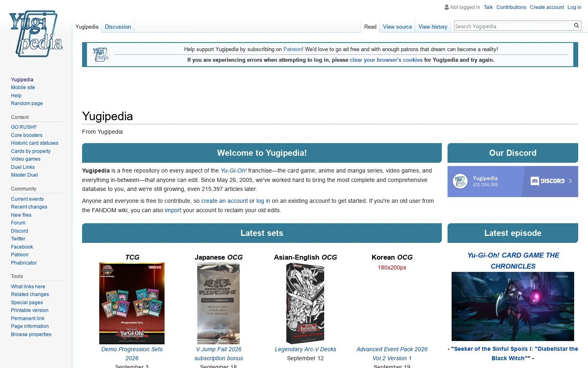
Task: Open Legendary Arc-V Decks box image
Action: 305,303
